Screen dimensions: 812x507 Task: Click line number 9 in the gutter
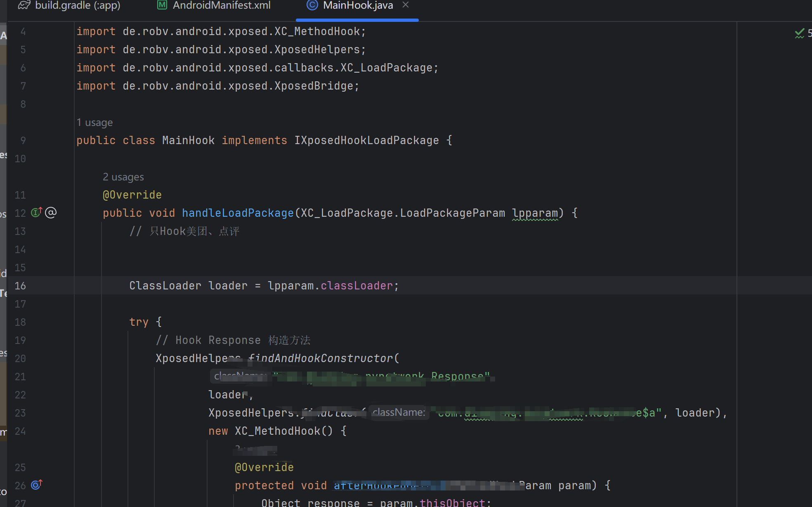[x=23, y=140]
